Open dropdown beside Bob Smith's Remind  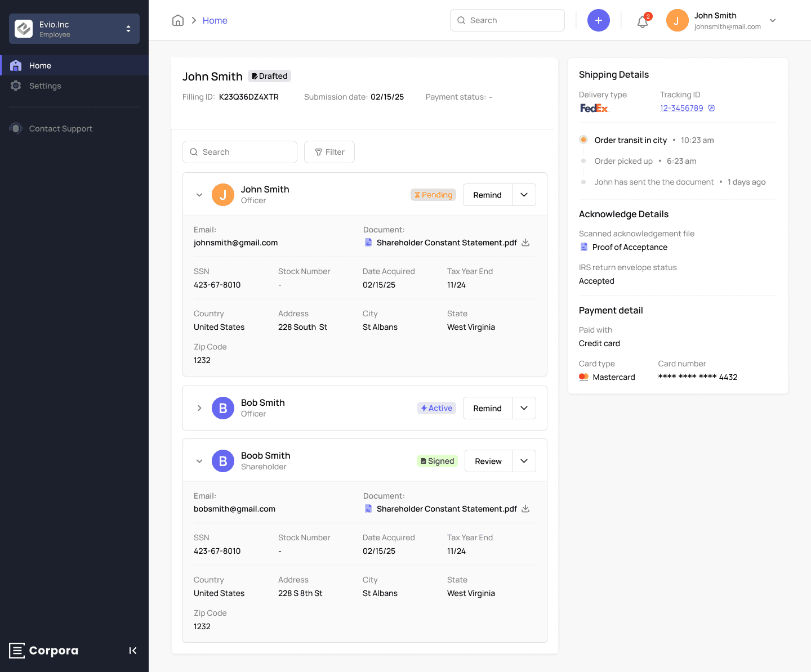tap(524, 408)
